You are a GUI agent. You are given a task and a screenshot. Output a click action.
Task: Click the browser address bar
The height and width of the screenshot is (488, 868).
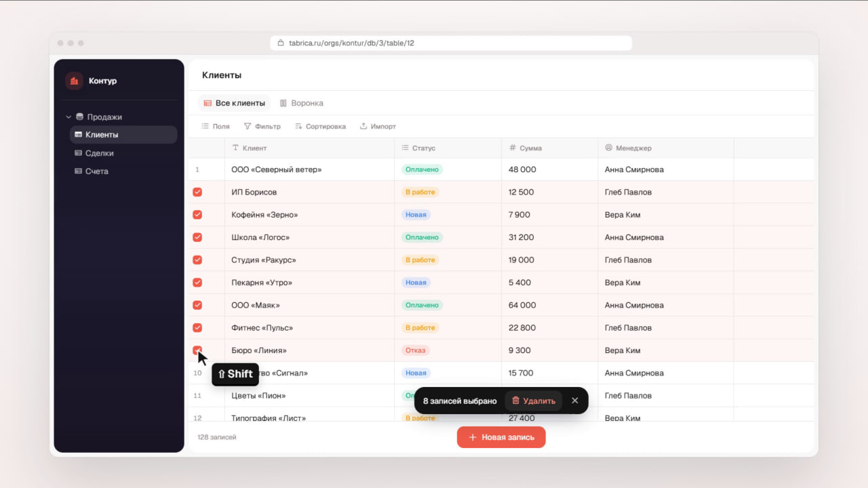451,43
